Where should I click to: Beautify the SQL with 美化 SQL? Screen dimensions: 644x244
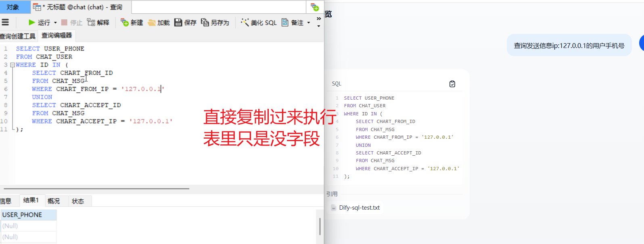[259, 23]
